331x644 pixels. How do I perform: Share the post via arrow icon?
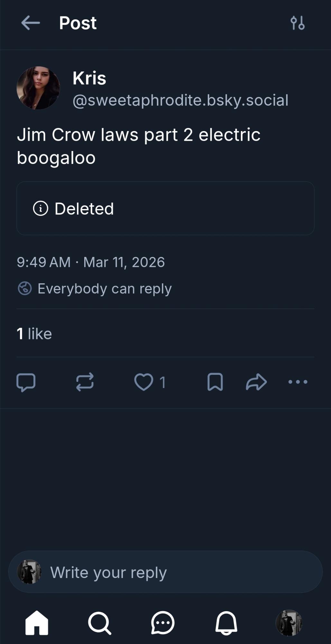(256, 382)
